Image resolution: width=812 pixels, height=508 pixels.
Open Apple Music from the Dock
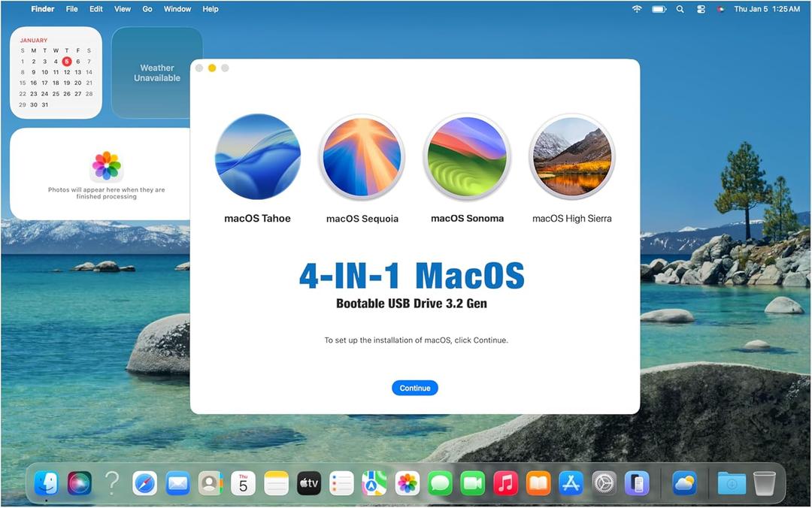click(x=505, y=483)
